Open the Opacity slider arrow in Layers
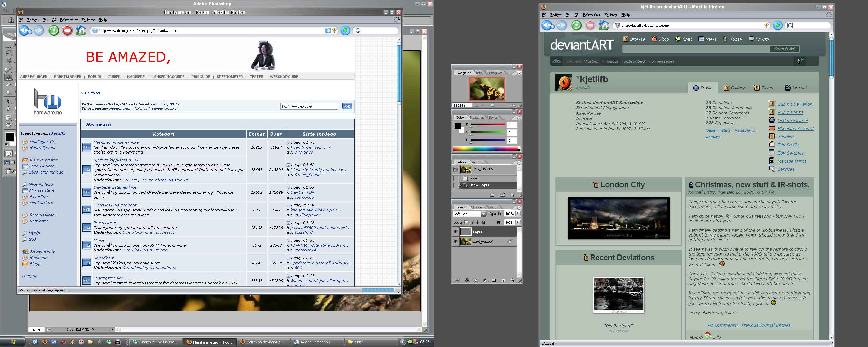The height and width of the screenshot is (347, 868). coord(518,213)
